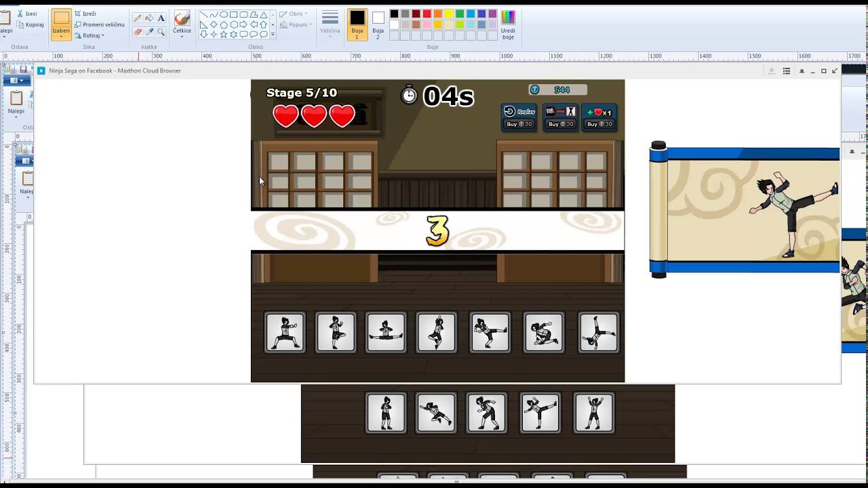Expand the Četkice brushes dropdown arrow
This screenshot has height=488, width=868.
[x=182, y=37]
